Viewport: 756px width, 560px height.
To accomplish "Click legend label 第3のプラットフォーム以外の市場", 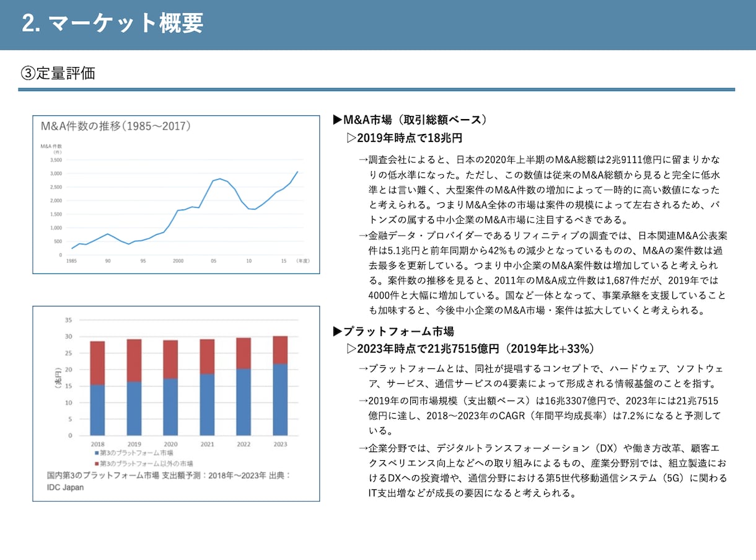I will 146,463.
